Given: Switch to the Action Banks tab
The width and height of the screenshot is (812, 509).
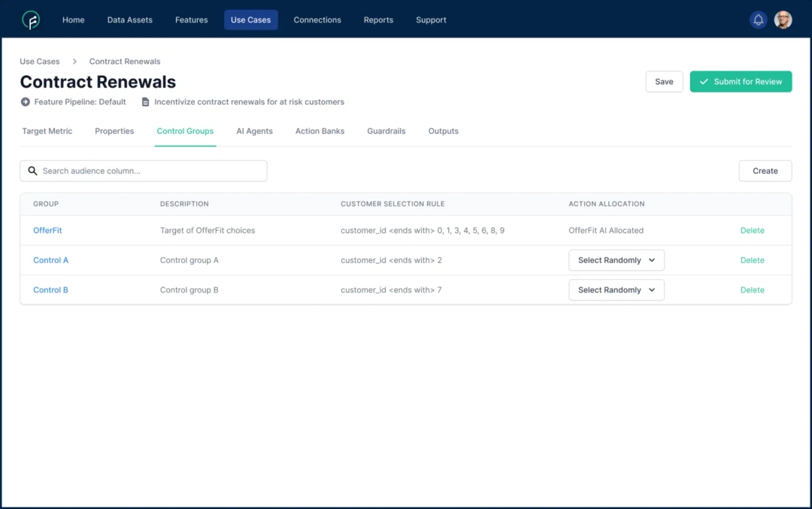Looking at the screenshot, I should (x=320, y=131).
